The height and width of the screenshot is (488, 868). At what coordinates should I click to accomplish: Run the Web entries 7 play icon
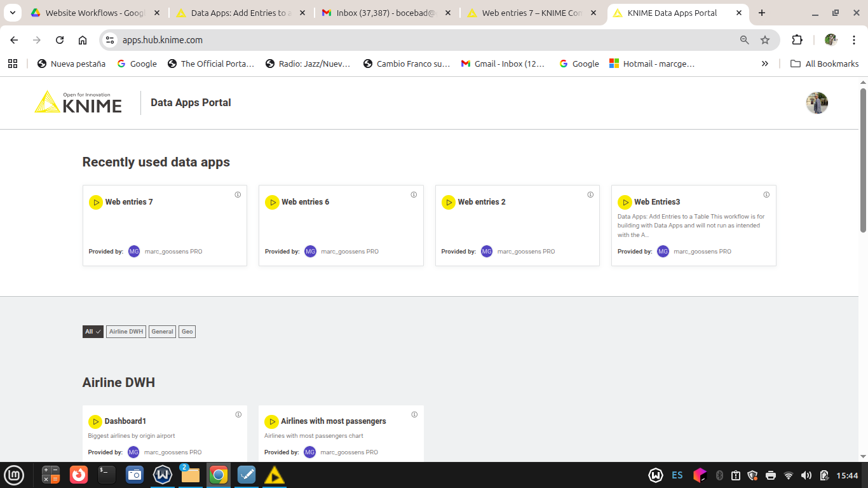(x=95, y=203)
